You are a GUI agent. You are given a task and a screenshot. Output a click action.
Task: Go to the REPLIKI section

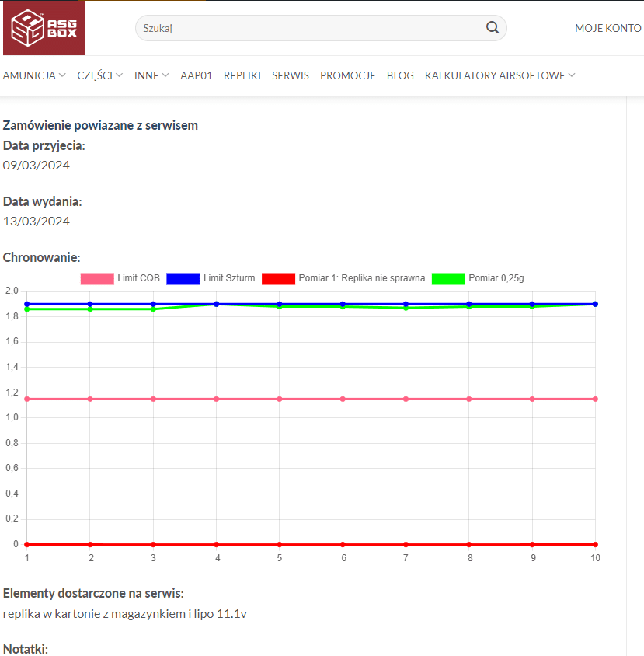[242, 75]
